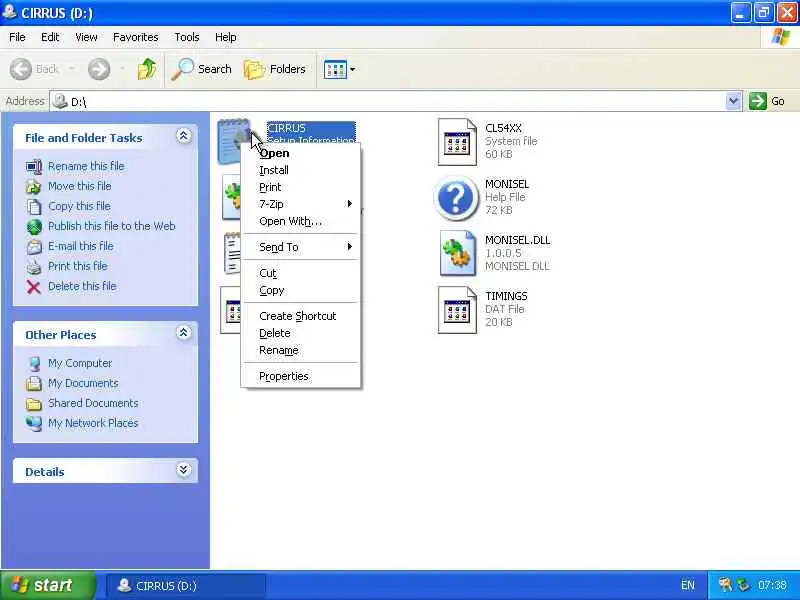Image resolution: width=800 pixels, height=600 pixels.
Task: Open the View menu
Action: tap(86, 37)
